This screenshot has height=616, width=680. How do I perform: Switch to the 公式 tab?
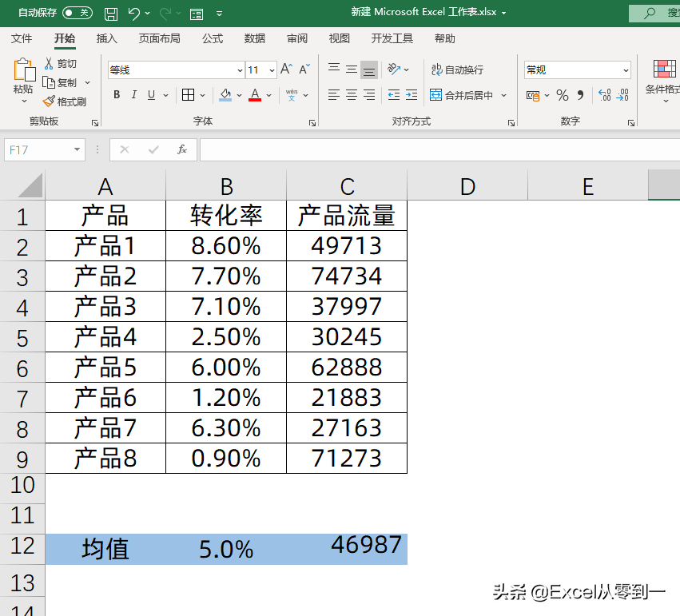(213, 38)
